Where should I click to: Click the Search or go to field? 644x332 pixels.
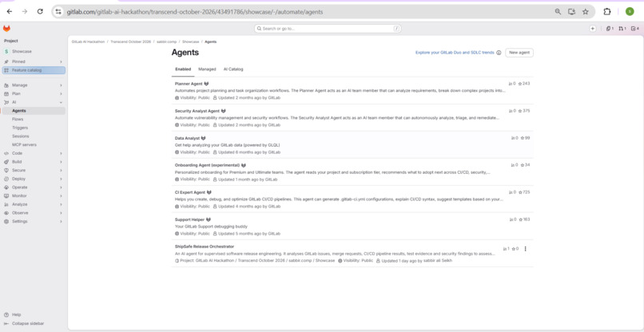328,29
